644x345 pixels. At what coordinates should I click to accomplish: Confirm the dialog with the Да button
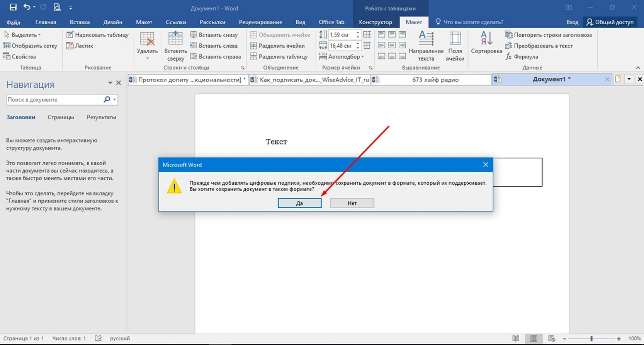pyautogui.click(x=299, y=203)
